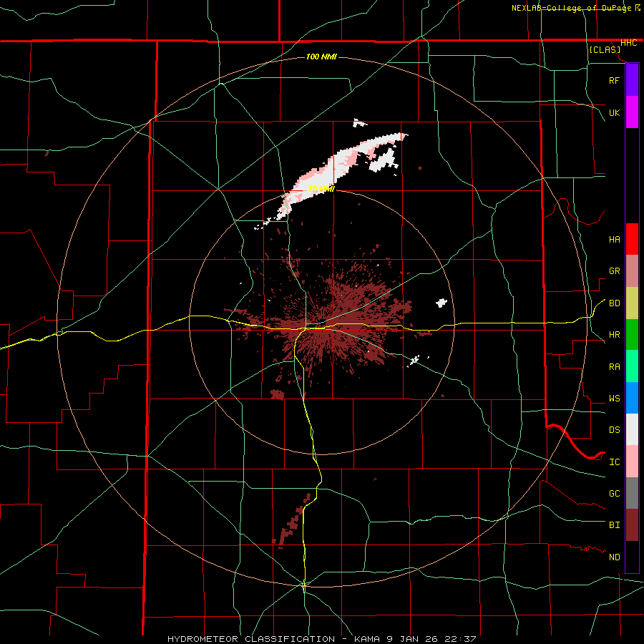Click the 50 NMI range ring label
The width and height of the screenshot is (644, 644).
click(x=321, y=190)
